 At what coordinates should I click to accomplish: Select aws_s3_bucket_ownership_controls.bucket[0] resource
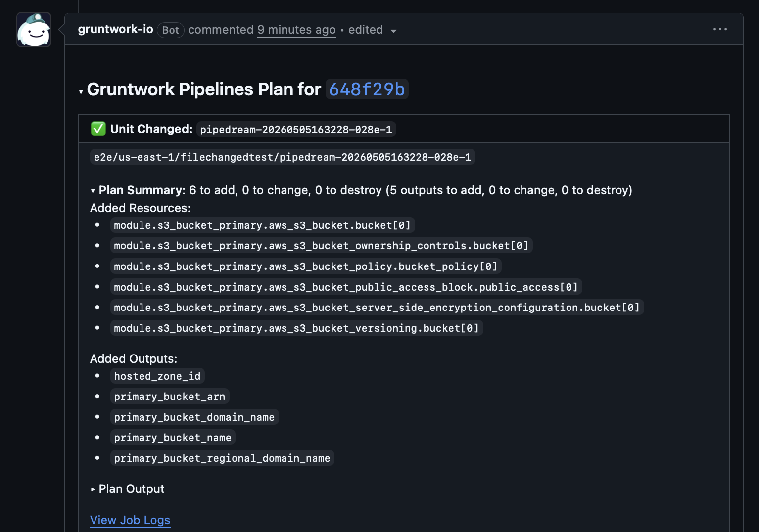pyautogui.click(x=321, y=246)
